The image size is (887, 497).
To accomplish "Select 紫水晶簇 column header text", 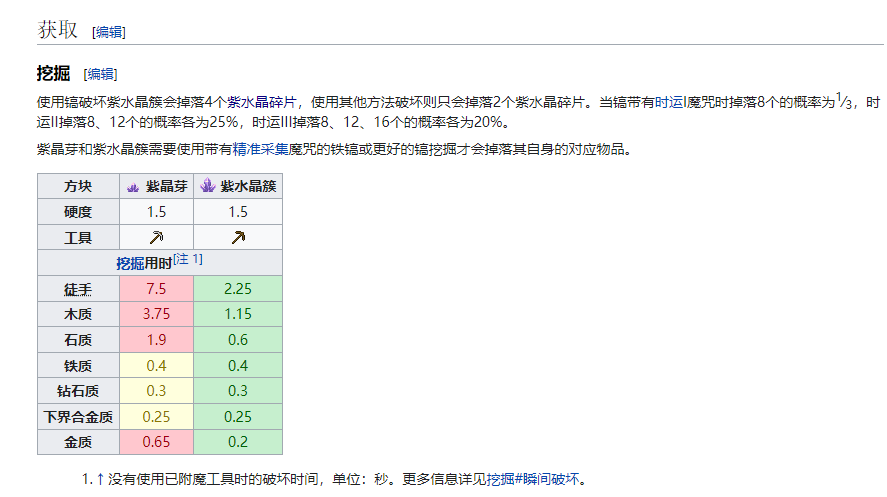I will 248,187.
